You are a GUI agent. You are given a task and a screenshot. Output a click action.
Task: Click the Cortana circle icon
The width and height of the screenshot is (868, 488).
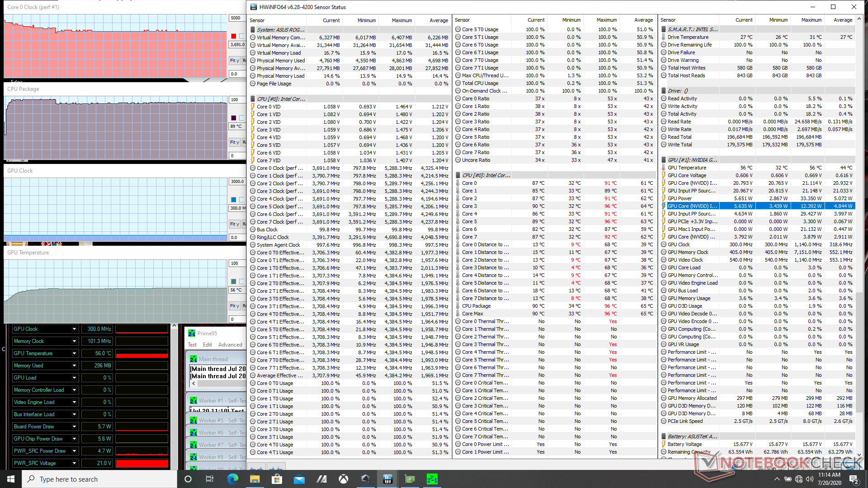pyautogui.click(x=188, y=479)
